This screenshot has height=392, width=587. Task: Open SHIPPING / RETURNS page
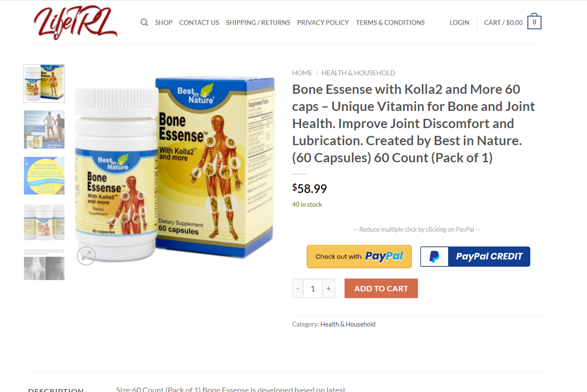pos(258,22)
